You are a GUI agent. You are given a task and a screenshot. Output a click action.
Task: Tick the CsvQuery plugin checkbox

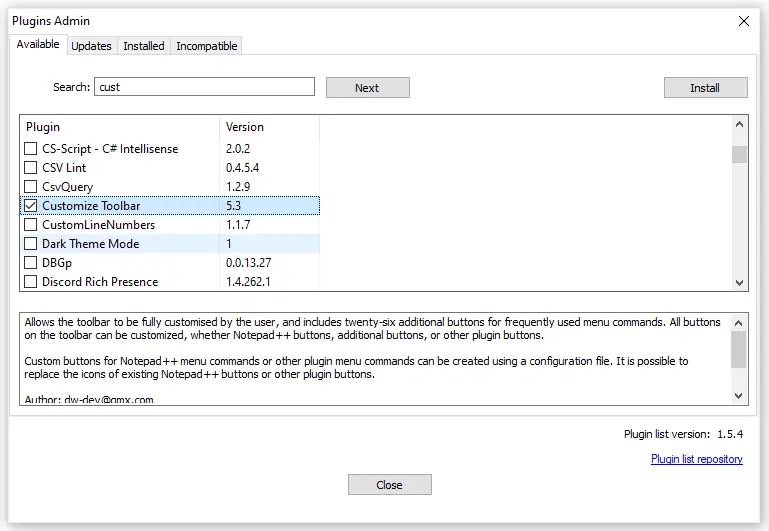point(30,187)
